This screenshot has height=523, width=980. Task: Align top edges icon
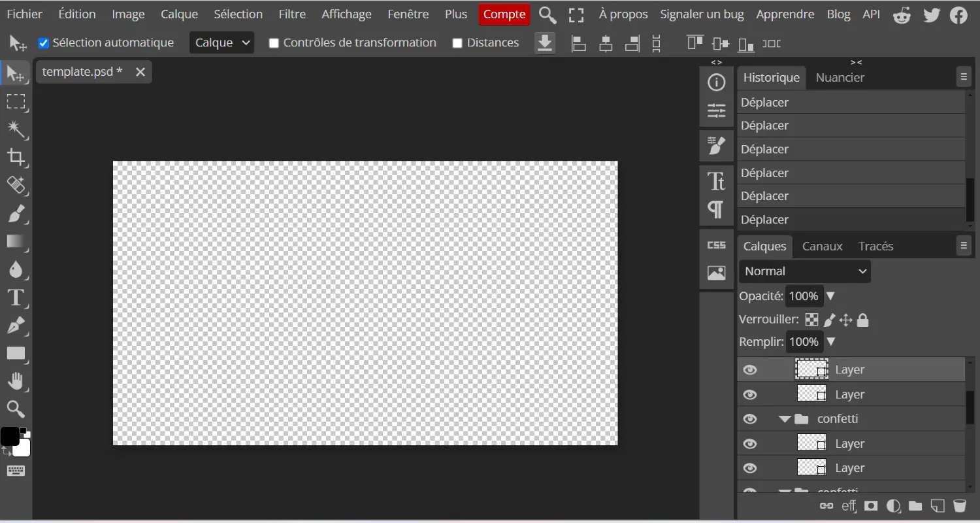click(694, 43)
